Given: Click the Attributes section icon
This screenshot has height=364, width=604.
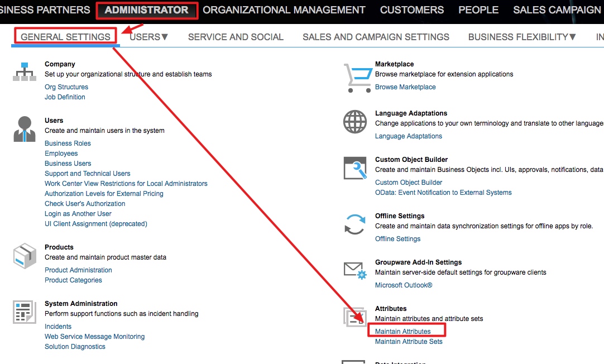Looking at the screenshot, I should pos(355,317).
